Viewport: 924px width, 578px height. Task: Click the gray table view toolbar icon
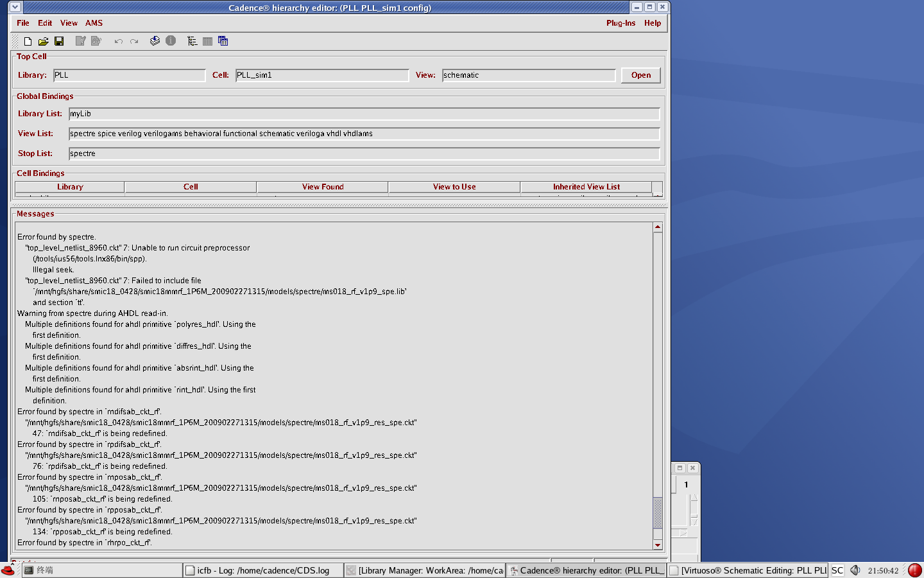[x=207, y=41]
